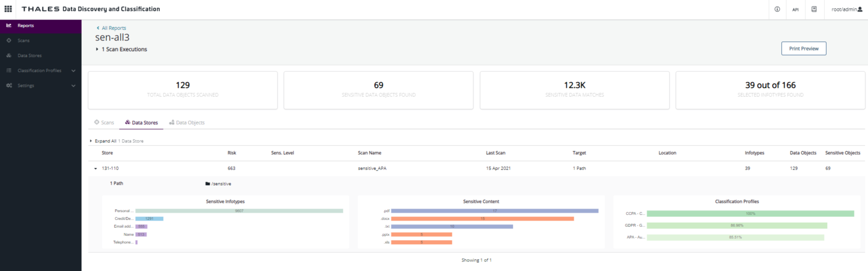This screenshot has width=868, height=271.
Task: Open the documentation book icon
Action: pos(814,9)
